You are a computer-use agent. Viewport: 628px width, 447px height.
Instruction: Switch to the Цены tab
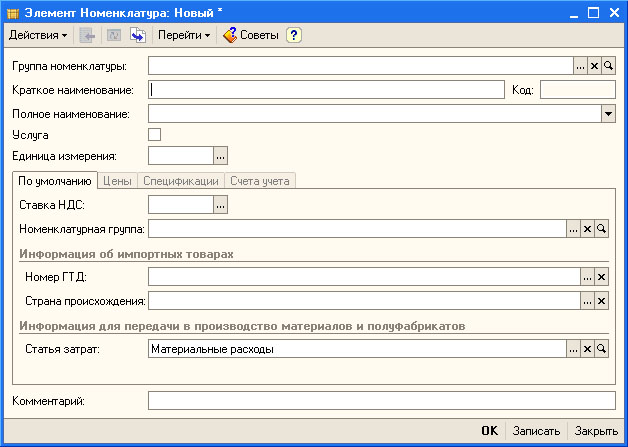pos(117,181)
